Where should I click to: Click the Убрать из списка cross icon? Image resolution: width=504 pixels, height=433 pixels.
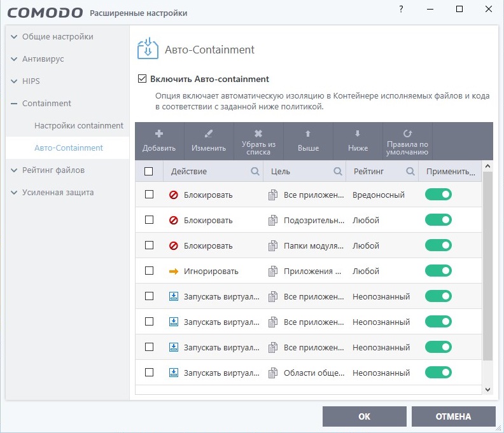click(x=258, y=134)
